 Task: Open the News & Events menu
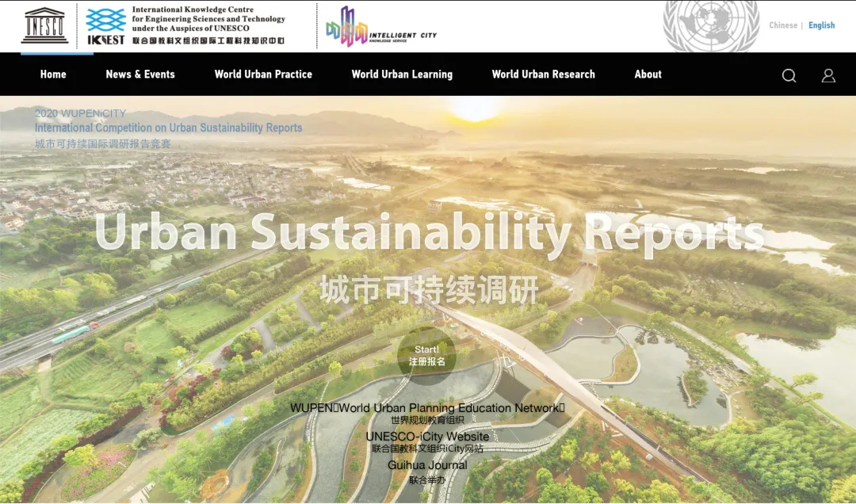point(140,74)
